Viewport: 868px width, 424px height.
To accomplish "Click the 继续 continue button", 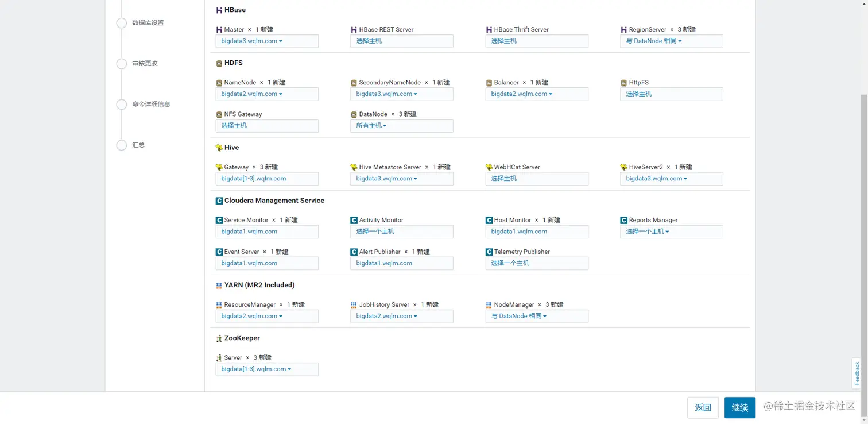I will [740, 407].
